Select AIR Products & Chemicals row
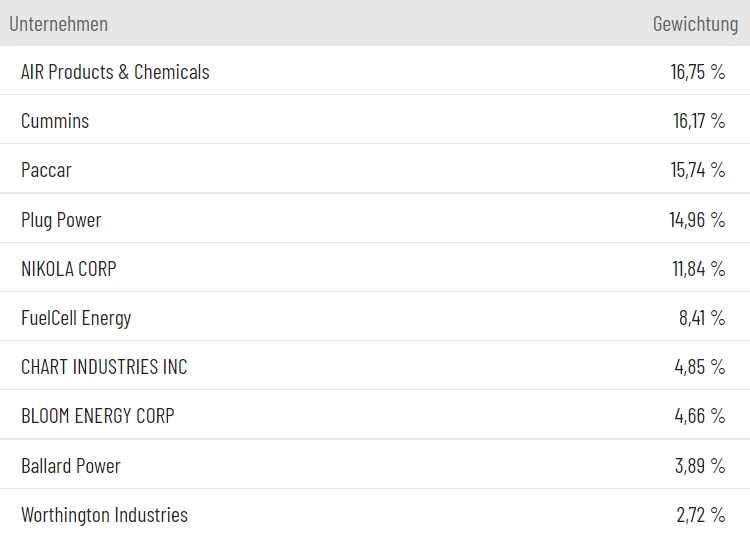Image resolution: width=750 pixels, height=539 pixels. [x=115, y=72]
